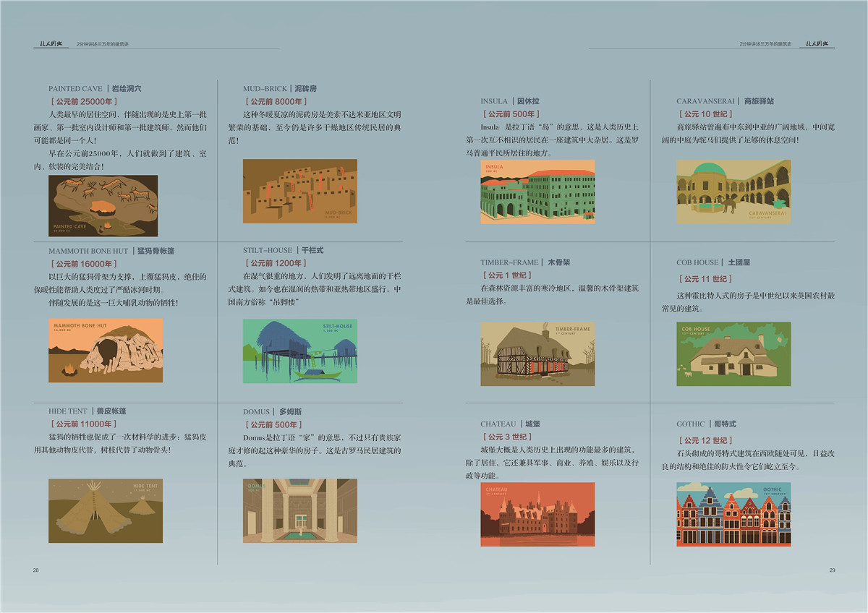Image resolution: width=868 pixels, height=613 pixels.
Task: Open the Caravanserai courtyard illustration
Action: pos(733,192)
